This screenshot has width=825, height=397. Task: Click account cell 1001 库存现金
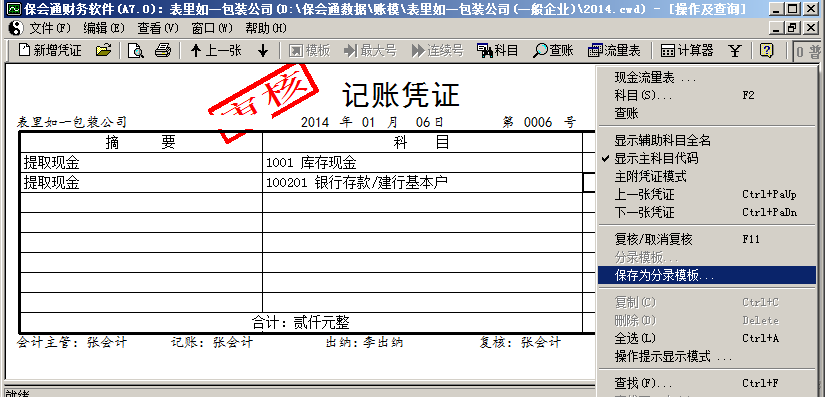pyautogui.click(x=422, y=162)
